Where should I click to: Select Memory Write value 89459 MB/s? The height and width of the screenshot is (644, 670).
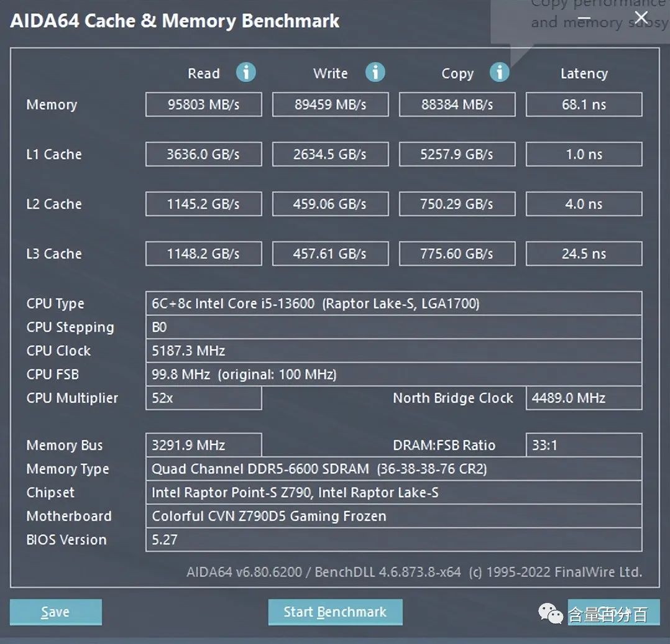click(330, 104)
